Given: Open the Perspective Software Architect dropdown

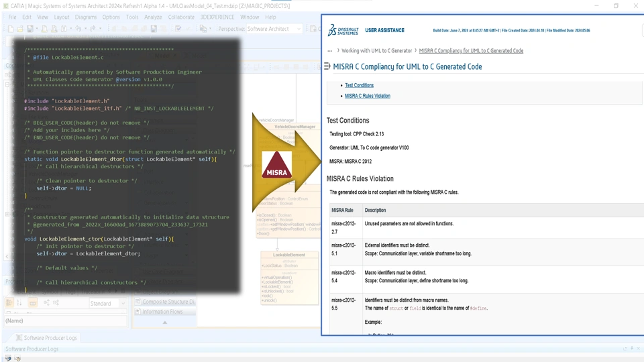Looking at the screenshot, I should point(299,29).
